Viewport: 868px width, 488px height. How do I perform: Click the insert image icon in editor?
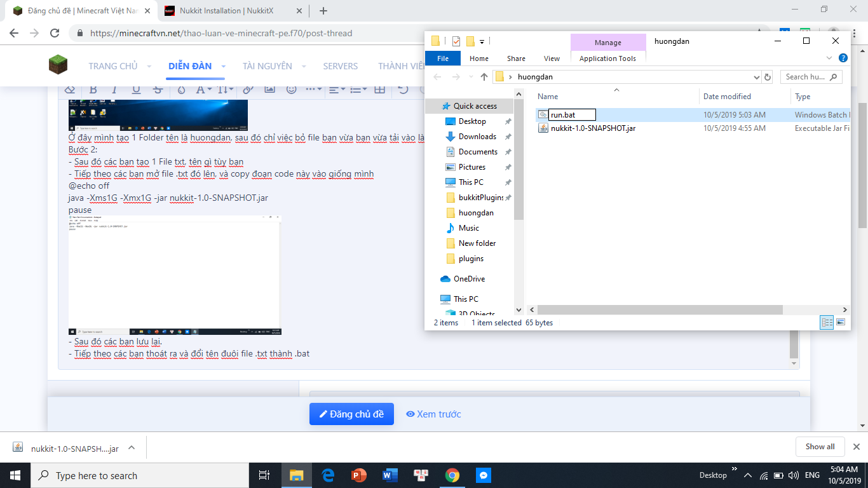270,90
